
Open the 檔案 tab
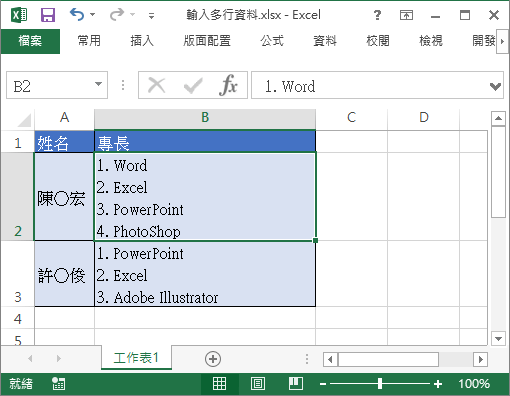[x=30, y=41]
